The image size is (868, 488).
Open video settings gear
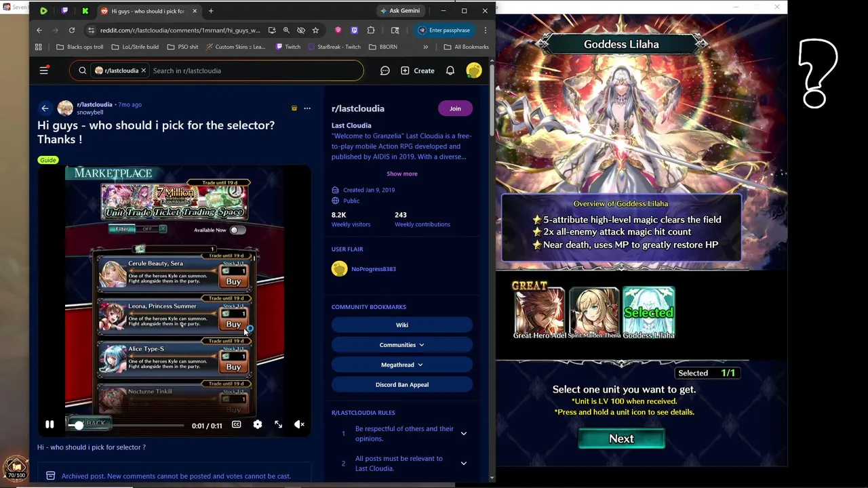pos(257,425)
